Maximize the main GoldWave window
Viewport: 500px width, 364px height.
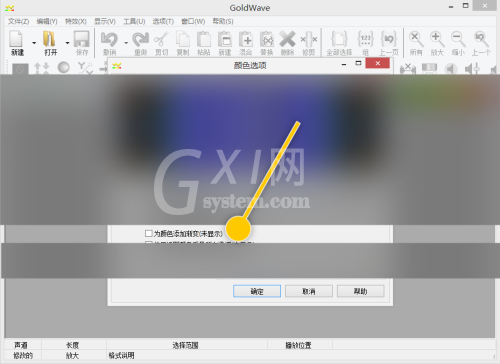point(466,6)
